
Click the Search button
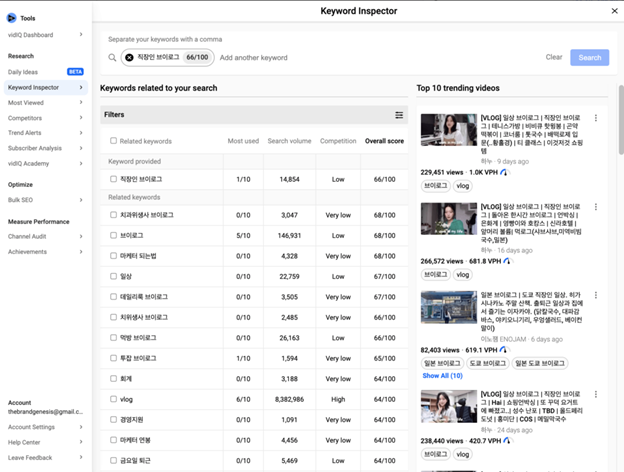(x=589, y=57)
